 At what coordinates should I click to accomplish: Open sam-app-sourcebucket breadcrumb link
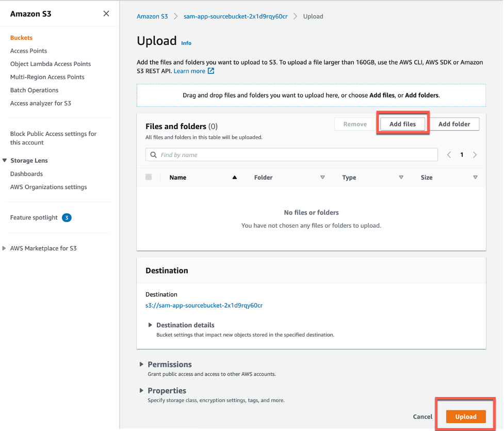coord(236,17)
